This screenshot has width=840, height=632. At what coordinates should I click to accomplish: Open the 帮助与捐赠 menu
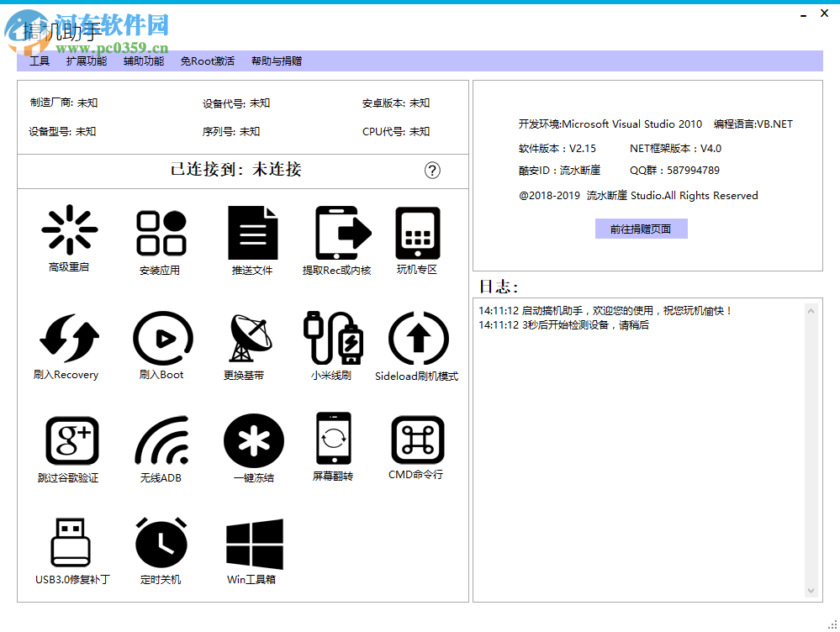tap(277, 61)
